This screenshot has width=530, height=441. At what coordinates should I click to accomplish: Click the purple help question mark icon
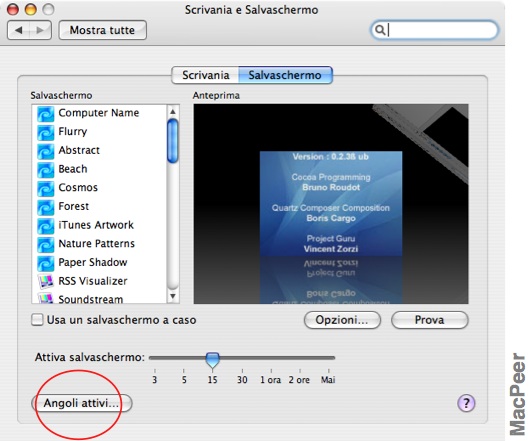(466, 403)
